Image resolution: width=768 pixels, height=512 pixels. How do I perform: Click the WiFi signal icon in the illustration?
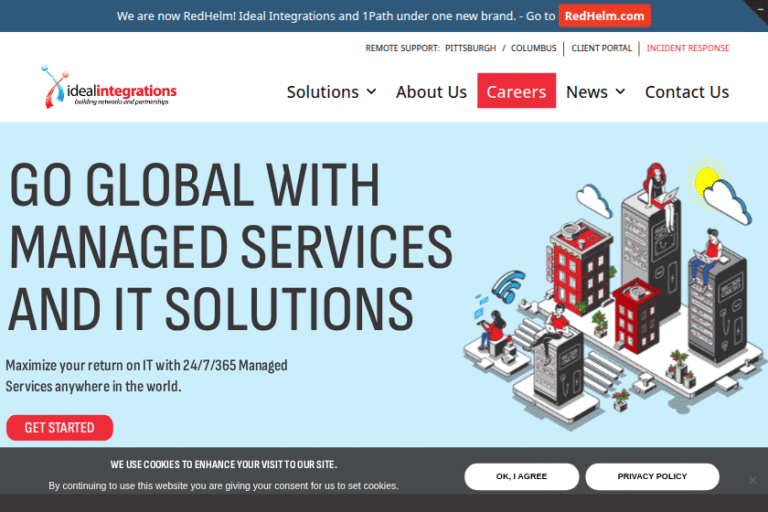tap(509, 284)
